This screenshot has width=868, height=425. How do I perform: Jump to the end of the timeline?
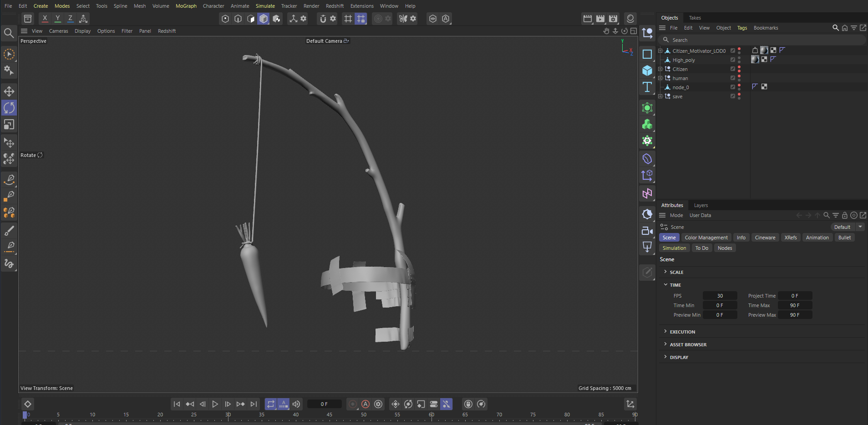click(254, 404)
